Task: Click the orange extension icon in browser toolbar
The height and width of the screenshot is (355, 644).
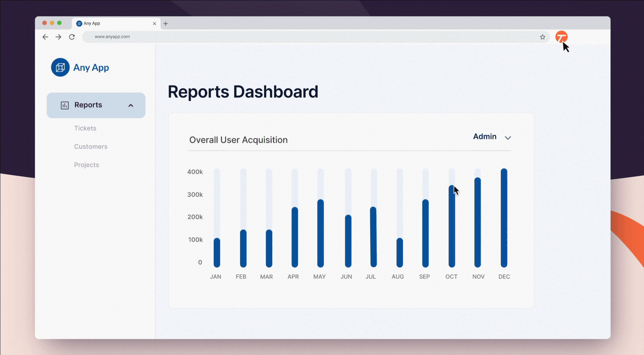Action: 561,37
